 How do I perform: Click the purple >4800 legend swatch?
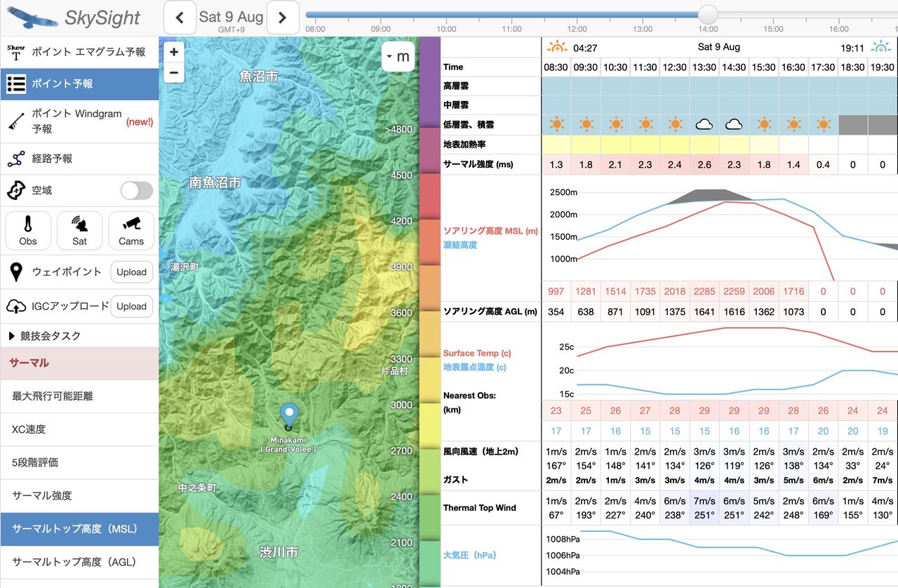click(x=429, y=82)
